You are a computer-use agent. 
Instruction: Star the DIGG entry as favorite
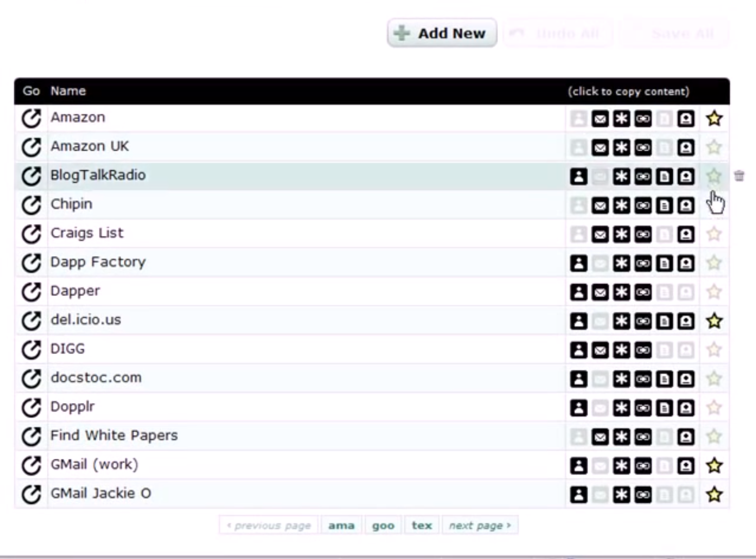714,350
